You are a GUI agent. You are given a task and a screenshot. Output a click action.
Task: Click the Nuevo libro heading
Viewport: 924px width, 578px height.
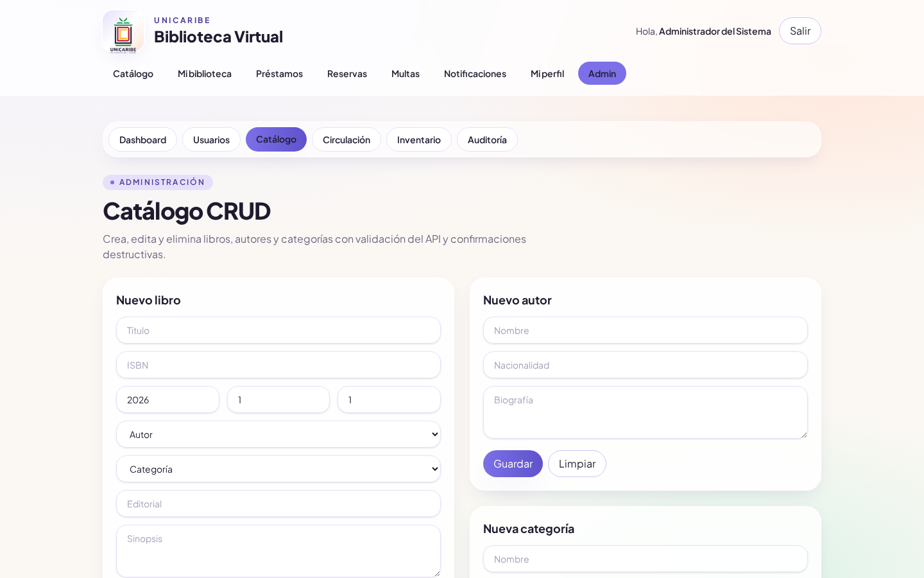point(148,300)
